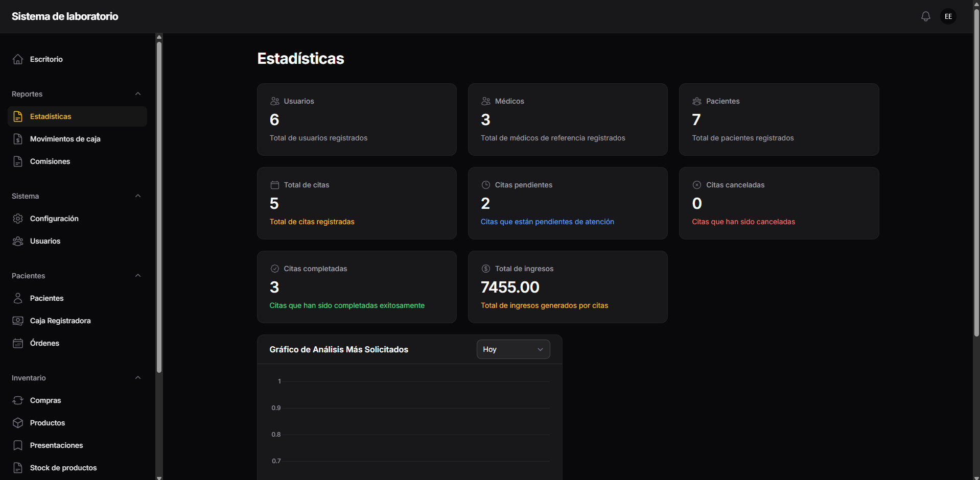This screenshot has width=980, height=480.
Task: Open the EE user avatar menu
Action: point(948,16)
